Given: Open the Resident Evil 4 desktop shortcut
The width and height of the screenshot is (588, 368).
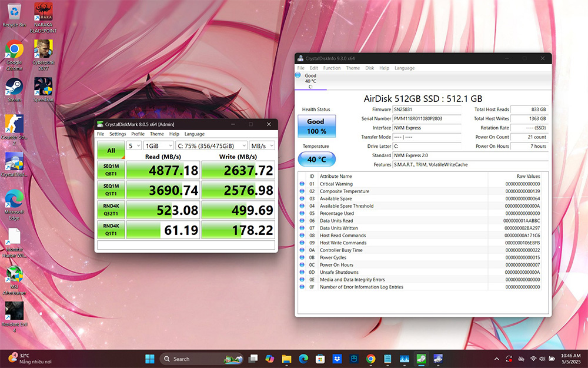Looking at the screenshot, I should [x=14, y=317].
